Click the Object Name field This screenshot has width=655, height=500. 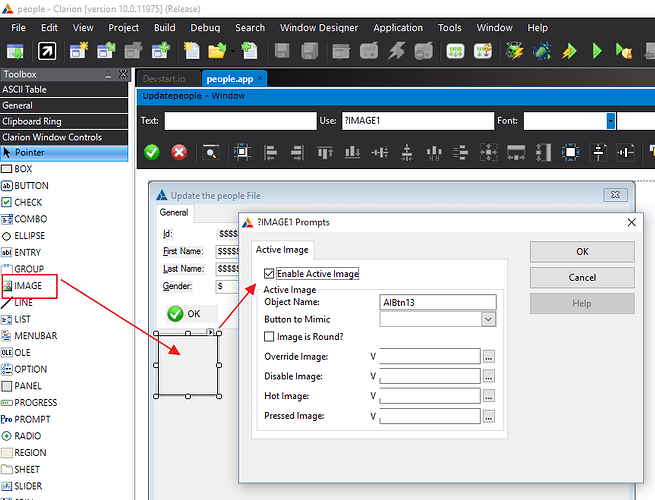(438, 302)
